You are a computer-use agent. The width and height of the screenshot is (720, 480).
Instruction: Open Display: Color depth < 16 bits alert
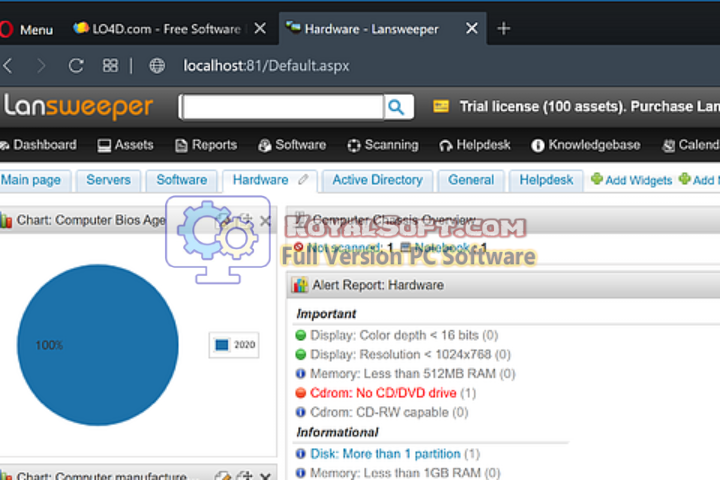tap(404, 335)
